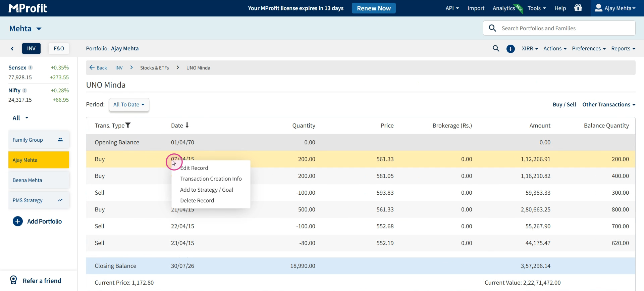Select the Sell row dated 23/04/15
The height and width of the screenshot is (291, 644).
point(361,243)
